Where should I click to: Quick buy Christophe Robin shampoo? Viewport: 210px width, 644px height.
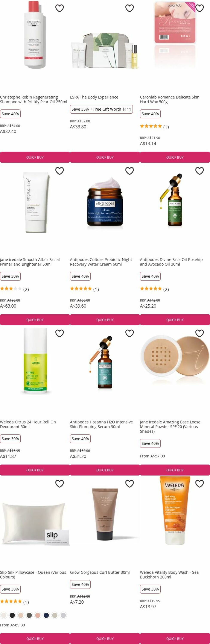tap(35, 157)
